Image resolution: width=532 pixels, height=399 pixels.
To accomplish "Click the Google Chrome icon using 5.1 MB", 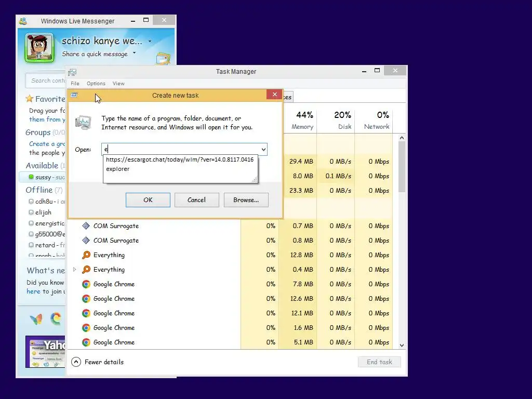I will [x=86, y=342].
